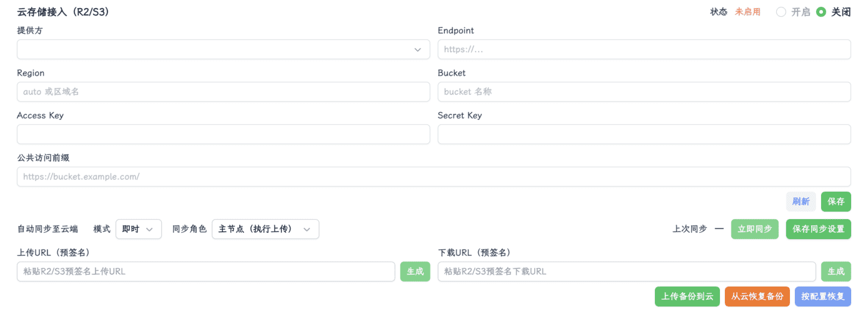This screenshot has width=868, height=314.
Task: Click the Bucket name field
Action: click(x=644, y=92)
